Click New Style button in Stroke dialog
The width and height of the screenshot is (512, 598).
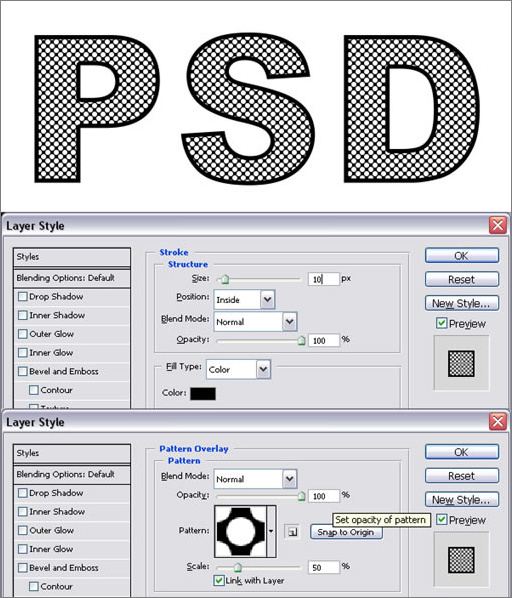[462, 303]
